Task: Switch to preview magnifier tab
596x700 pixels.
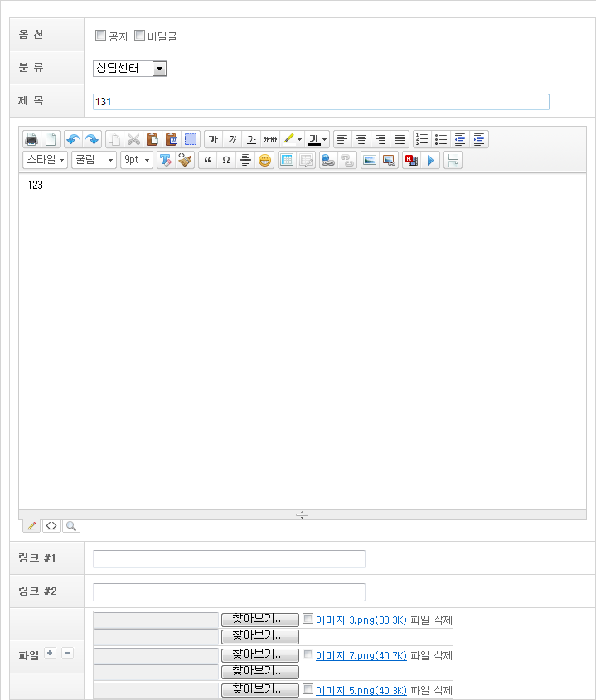Action: [71, 525]
